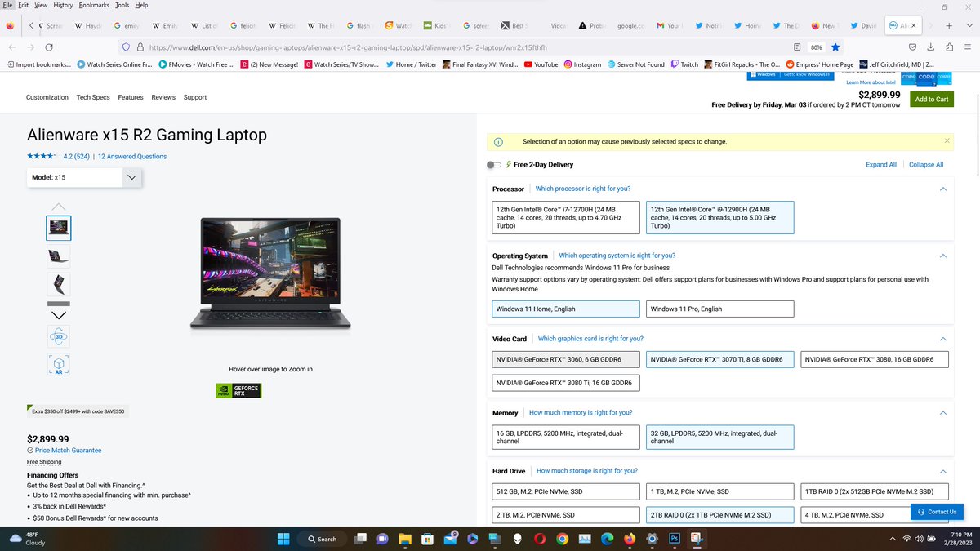Go to the Reviews section tab
Screen dimensions: 980x551
click(163, 97)
